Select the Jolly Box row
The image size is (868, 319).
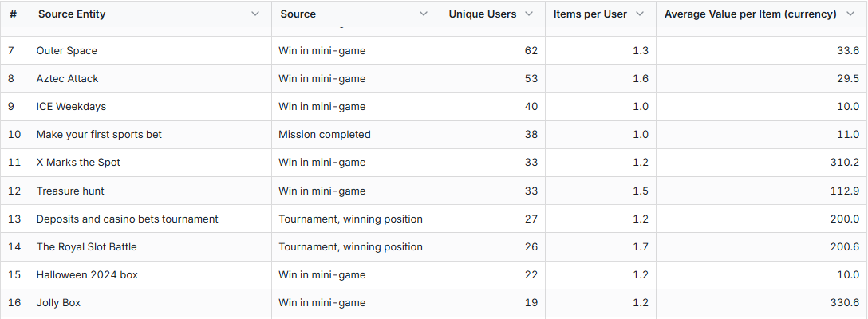(x=58, y=302)
